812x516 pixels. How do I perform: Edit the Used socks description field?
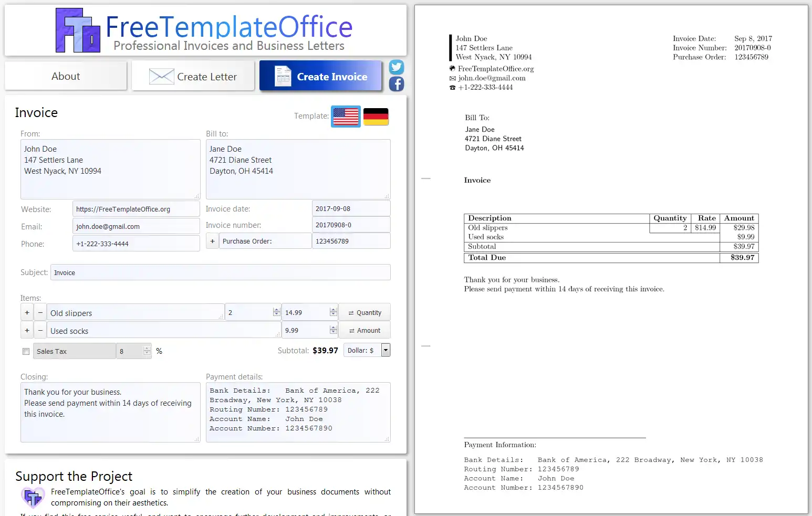coord(164,330)
